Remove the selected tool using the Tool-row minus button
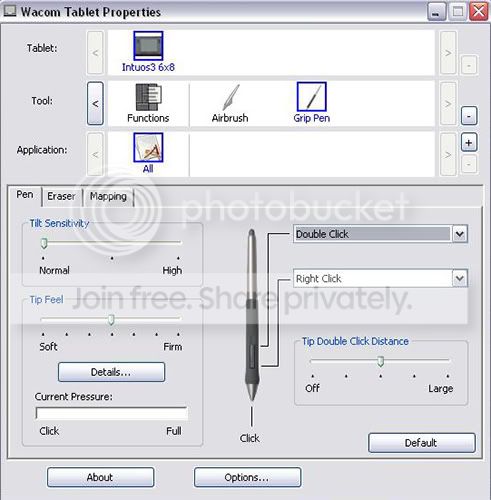Viewport: 491px width, 500px height. pyautogui.click(x=469, y=116)
